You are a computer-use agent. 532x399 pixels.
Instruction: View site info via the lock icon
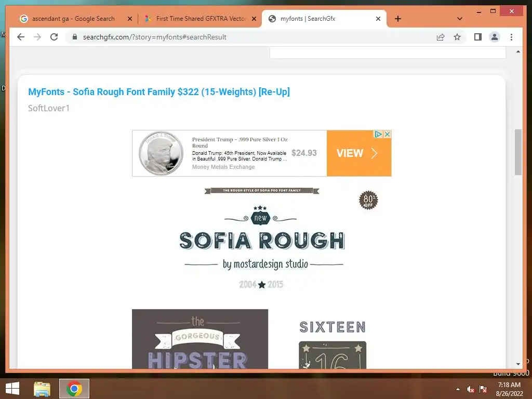[75, 37]
